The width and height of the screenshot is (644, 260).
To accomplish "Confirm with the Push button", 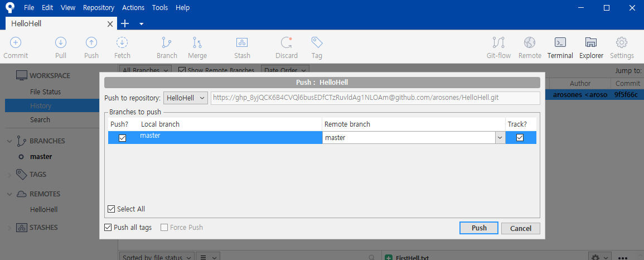I will point(479,228).
